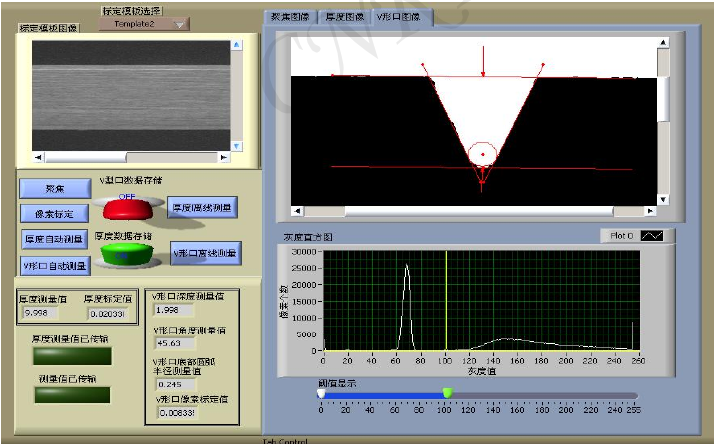Click template image vertical scrollbar down arrow
Image resolution: width=716 pixels, height=444 pixels.
point(237,146)
